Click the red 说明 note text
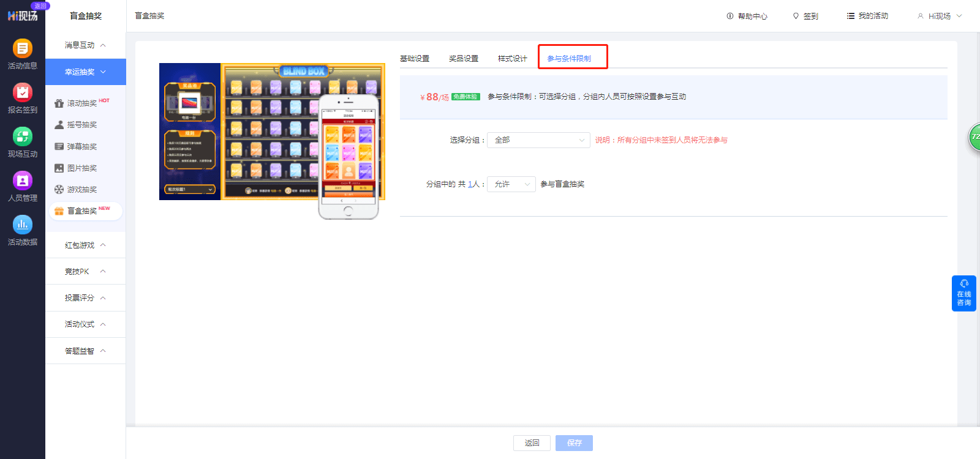The height and width of the screenshot is (459, 980). click(x=661, y=140)
